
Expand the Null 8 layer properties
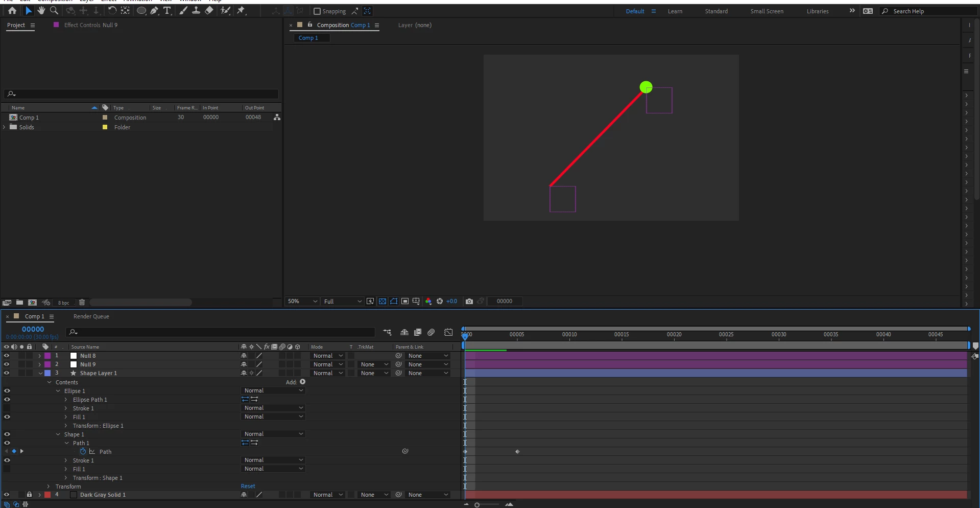click(39, 356)
